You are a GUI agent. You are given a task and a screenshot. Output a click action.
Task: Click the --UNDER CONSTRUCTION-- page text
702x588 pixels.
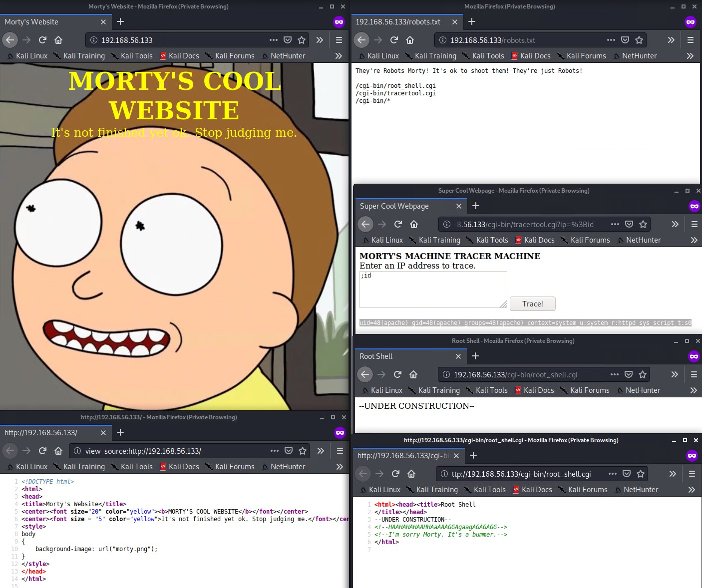tap(416, 406)
